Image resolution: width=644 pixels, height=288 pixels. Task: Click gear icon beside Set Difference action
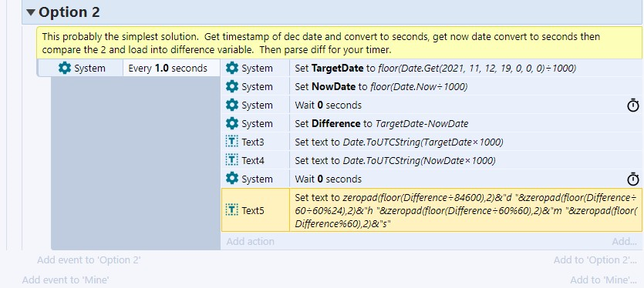tap(232, 123)
